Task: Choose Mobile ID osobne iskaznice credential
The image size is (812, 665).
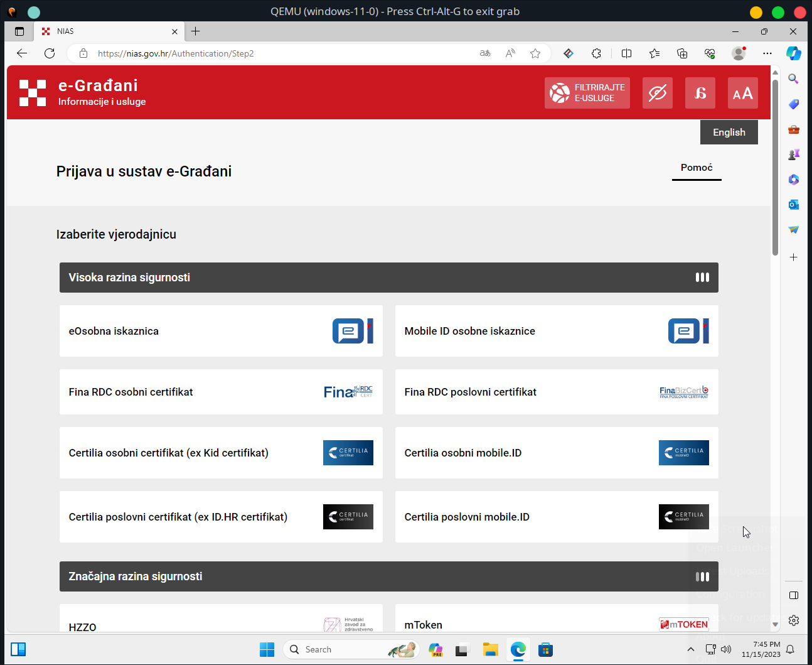Action: click(x=557, y=331)
